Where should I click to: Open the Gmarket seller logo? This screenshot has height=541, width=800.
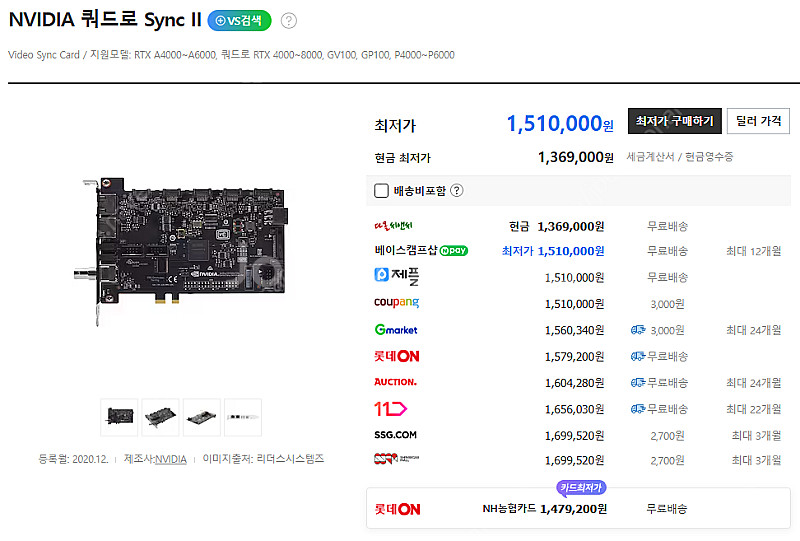[x=396, y=330]
